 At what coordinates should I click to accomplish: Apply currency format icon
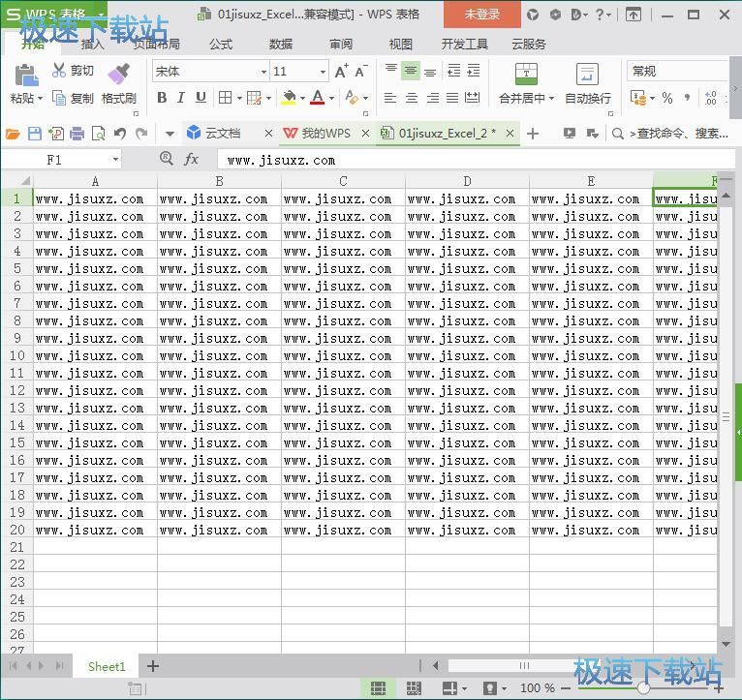(x=638, y=98)
